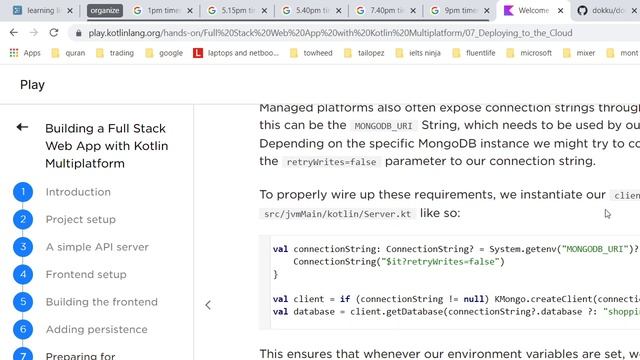Open the Apps grid shortcut

point(25,53)
